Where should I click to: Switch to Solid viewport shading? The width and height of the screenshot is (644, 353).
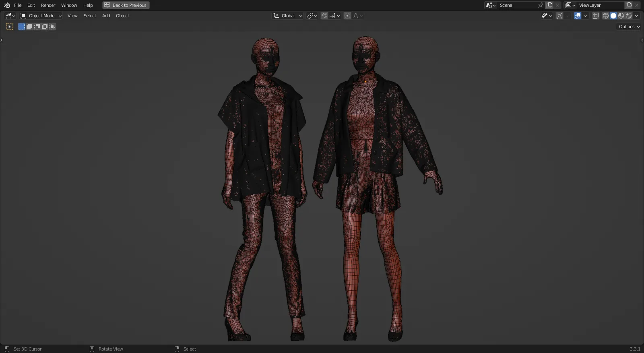point(613,16)
